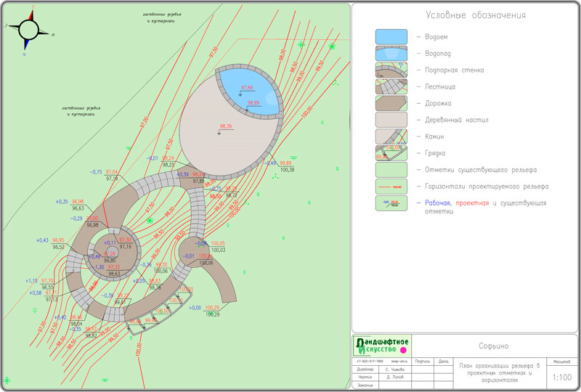
Task: Click the Чертил row label
Action: (365, 377)
